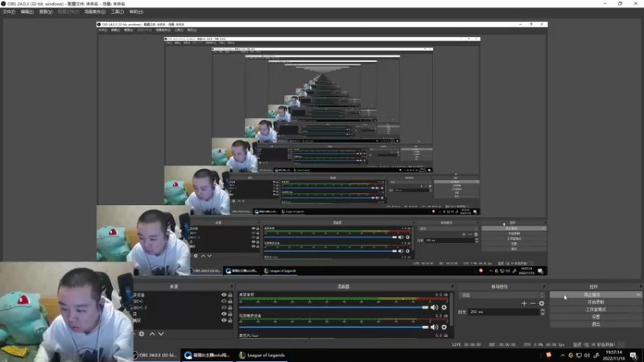
Task: Adjust desktop audio volume slider
Action: [x=334, y=307]
